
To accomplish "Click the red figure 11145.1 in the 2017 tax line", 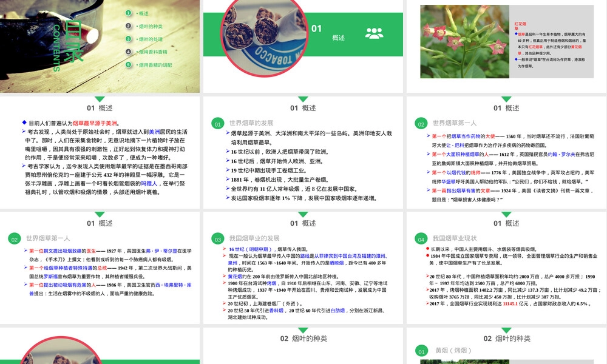I will coord(510,304).
